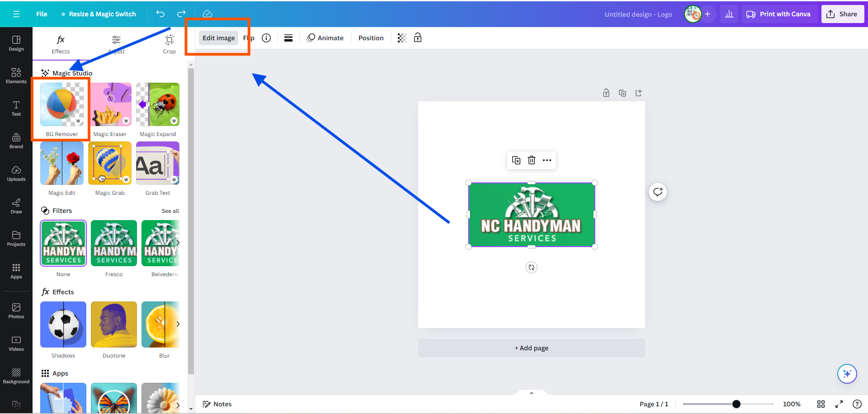Screen dimensions: 868x414
Task: Redo the last action
Action: click(181, 14)
